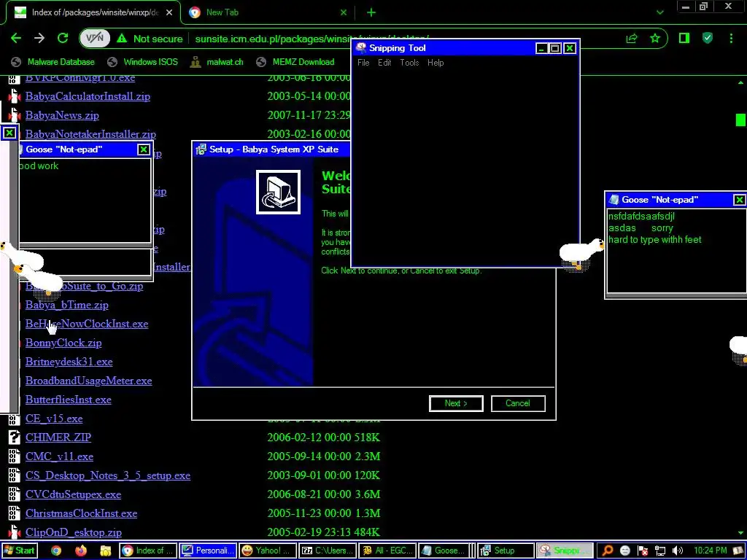Download BabyaNotetakerInstaller.zip
Screen dimensions: 747x560
coord(90,134)
